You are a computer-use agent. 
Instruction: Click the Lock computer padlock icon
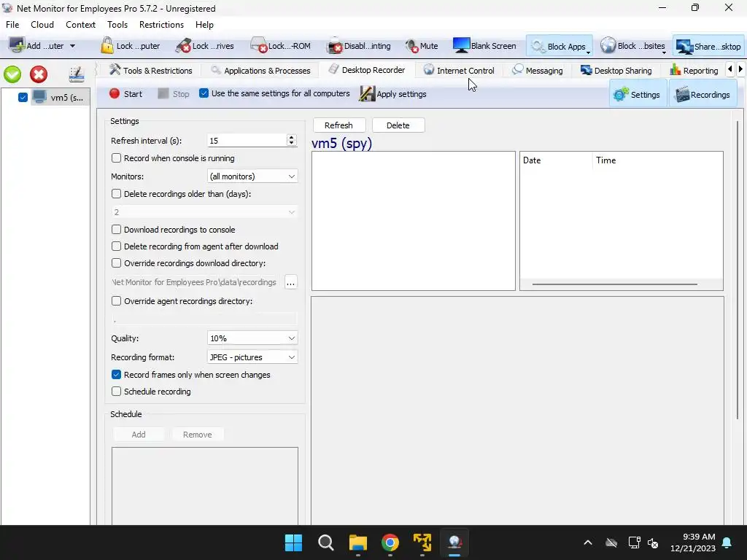click(x=107, y=45)
